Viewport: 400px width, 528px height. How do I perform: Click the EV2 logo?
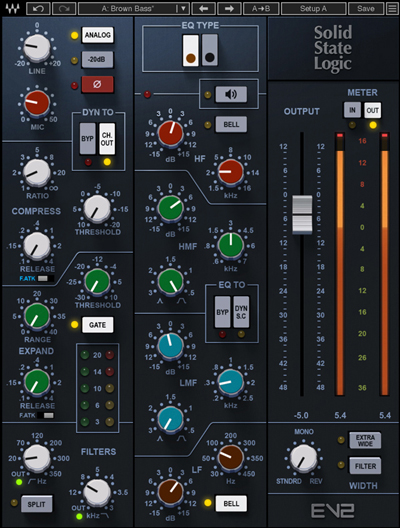pos(333,511)
